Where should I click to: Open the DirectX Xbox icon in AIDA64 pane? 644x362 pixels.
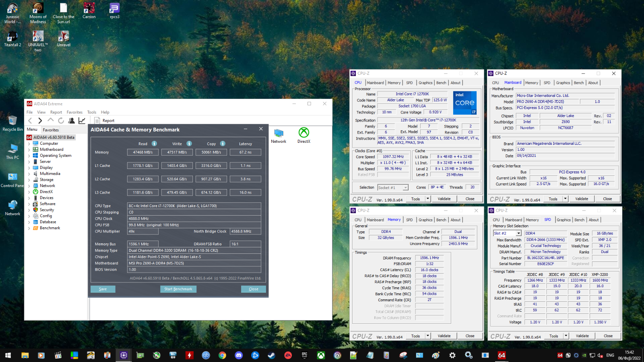click(x=304, y=136)
